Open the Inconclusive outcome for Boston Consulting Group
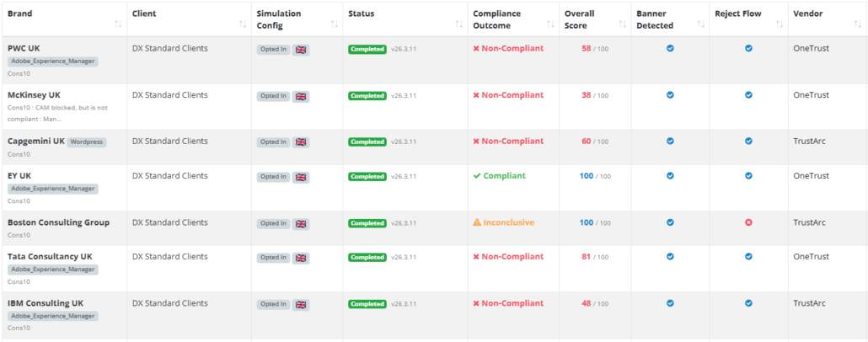Viewport: 868px width, 342px height. [x=503, y=222]
